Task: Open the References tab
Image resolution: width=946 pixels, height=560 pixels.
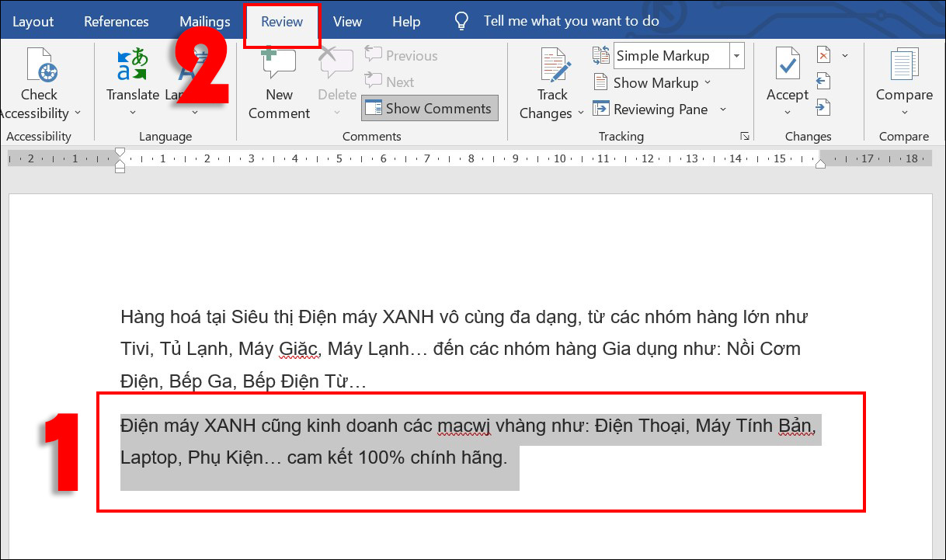Action: [x=116, y=22]
